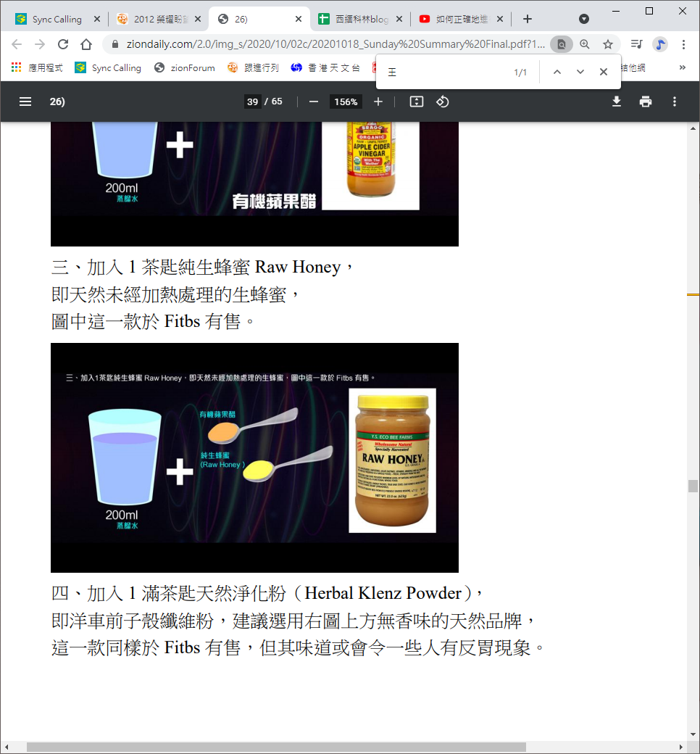700x754 pixels.
Task: Fit PDF to page
Action: tap(417, 101)
